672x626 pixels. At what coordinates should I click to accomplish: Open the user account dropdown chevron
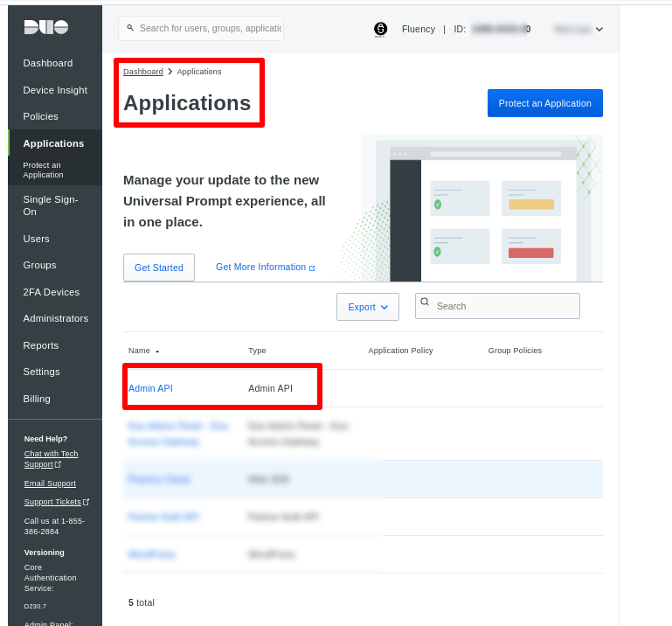click(x=599, y=29)
